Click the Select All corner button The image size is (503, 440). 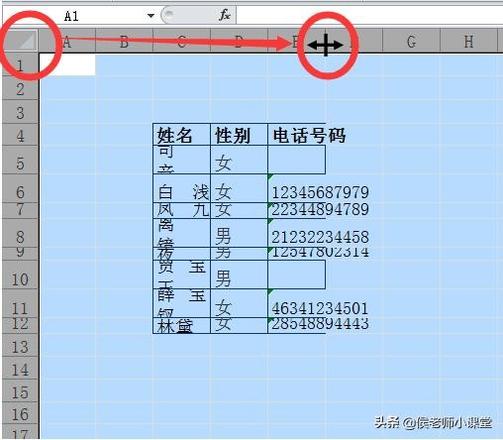(20, 42)
